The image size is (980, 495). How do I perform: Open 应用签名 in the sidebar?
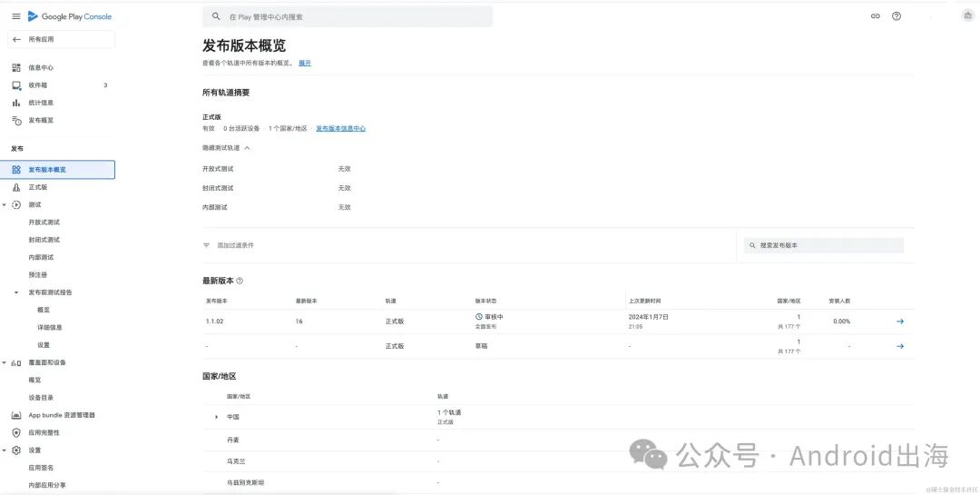point(41,468)
